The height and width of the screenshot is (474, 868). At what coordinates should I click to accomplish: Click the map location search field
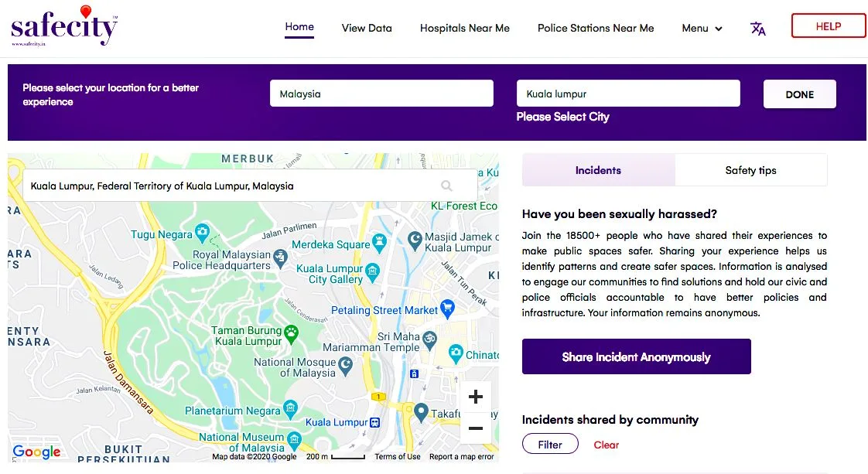232,186
